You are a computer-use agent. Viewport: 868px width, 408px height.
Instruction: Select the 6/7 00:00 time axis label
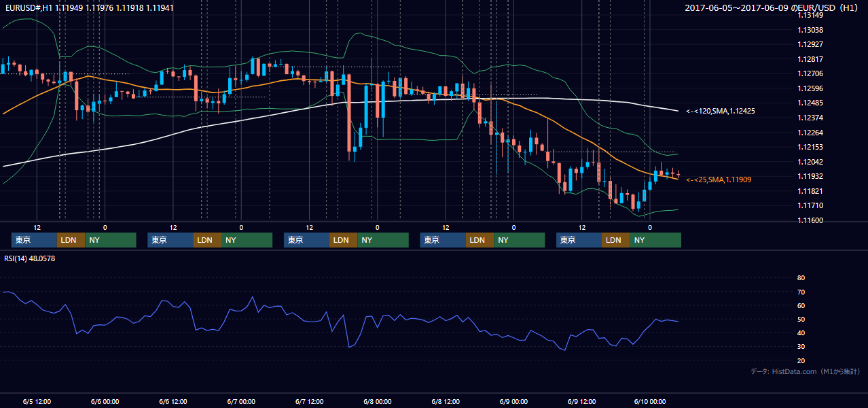[x=241, y=402]
